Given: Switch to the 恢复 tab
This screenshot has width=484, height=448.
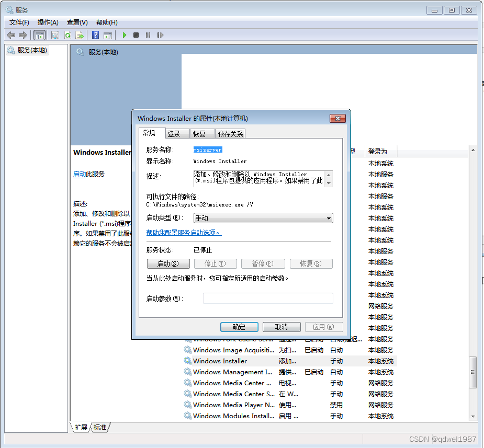Looking at the screenshot, I should [x=202, y=134].
